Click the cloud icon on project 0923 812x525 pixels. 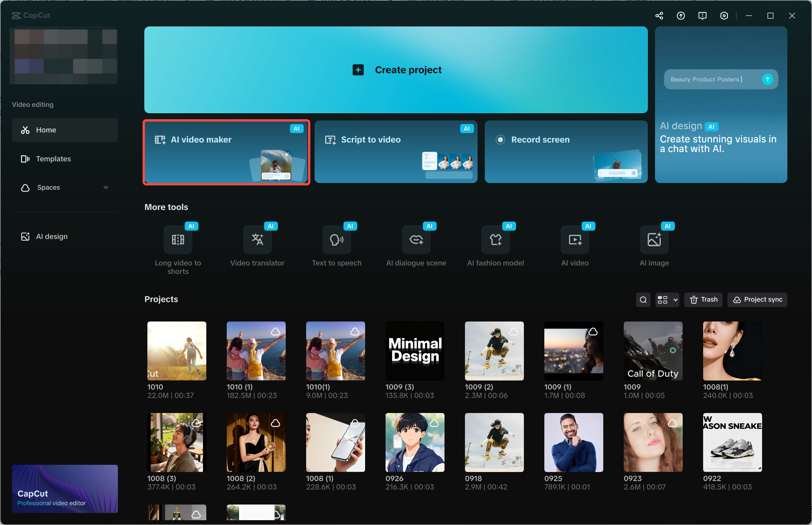click(672, 423)
